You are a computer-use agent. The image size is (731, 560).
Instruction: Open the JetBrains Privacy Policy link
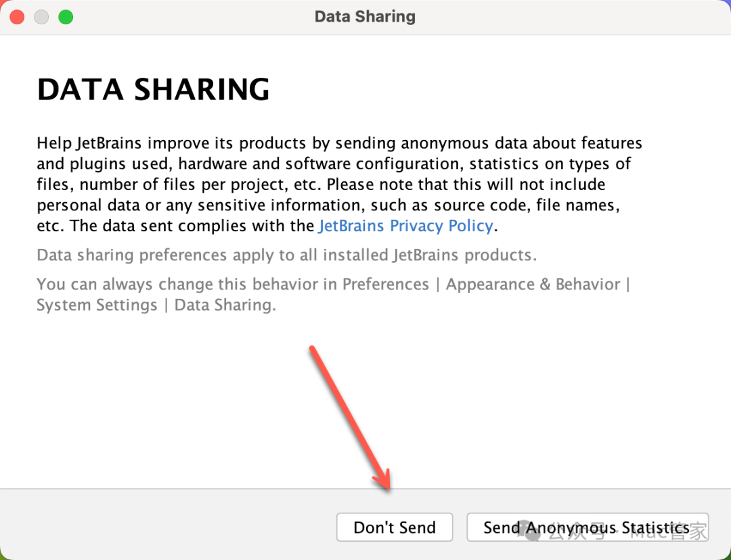[405, 226]
